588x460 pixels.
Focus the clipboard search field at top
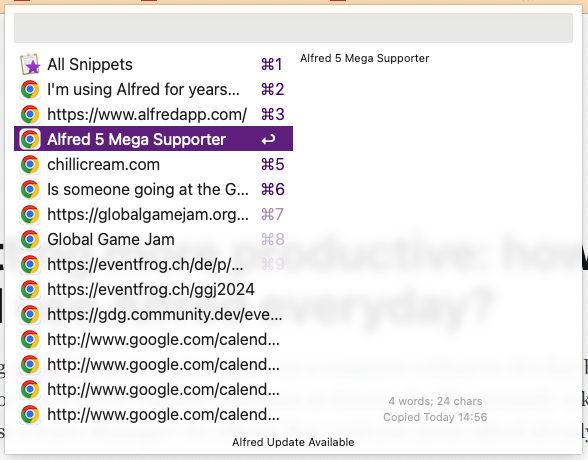click(293, 28)
